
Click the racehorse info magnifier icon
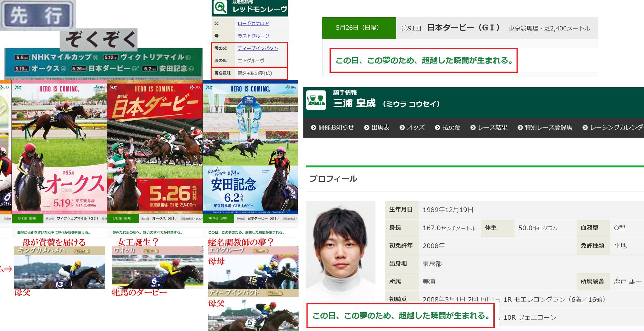click(220, 8)
